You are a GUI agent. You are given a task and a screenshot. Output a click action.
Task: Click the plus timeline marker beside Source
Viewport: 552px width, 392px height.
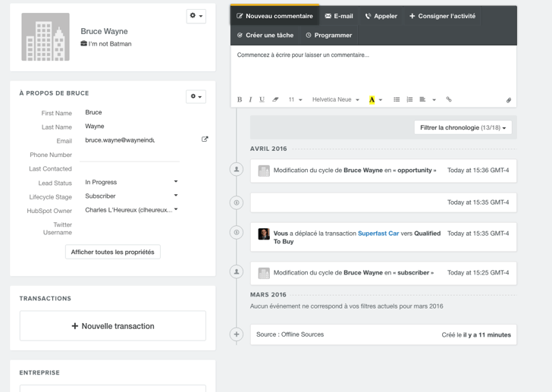(x=237, y=334)
